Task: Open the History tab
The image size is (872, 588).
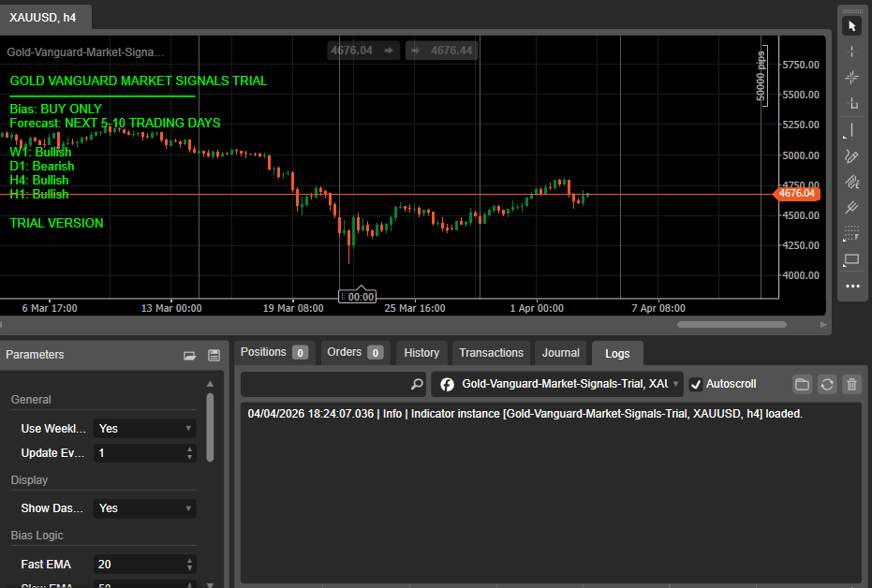Action: coord(421,353)
